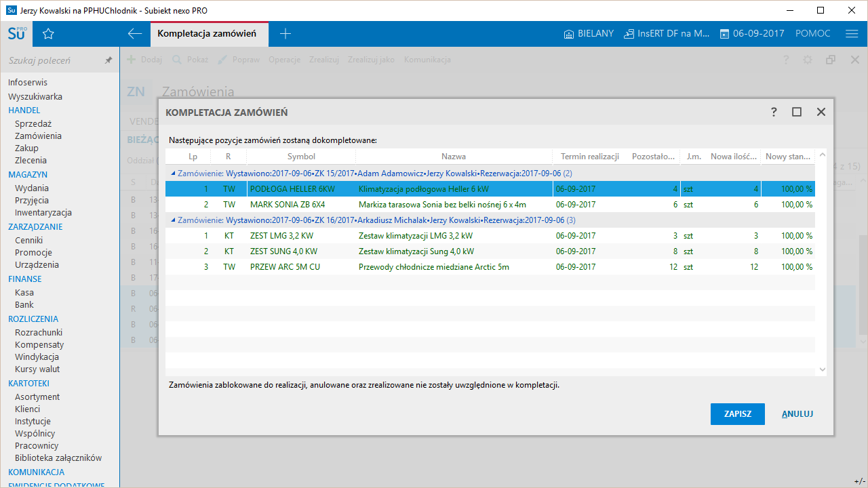This screenshot has height=488, width=868.
Task: Open Wyszukiwarka in sidebar
Action: [x=35, y=96]
